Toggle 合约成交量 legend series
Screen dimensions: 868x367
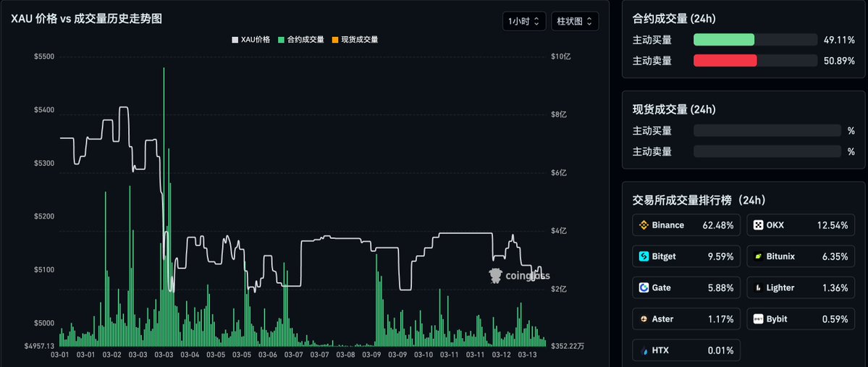click(301, 40)
